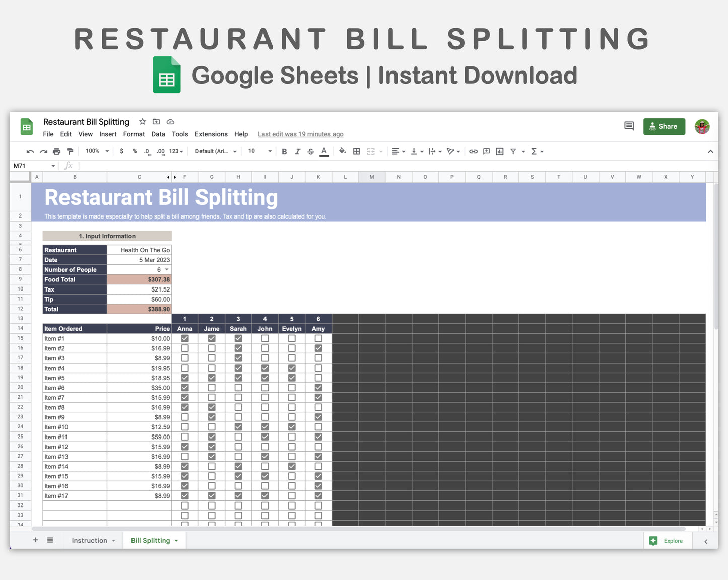The height and width of the screenshot is (580, 728).
Task: Check John's checkbox for Item #3
Action: pyautogui.click(x=265, y=358)
